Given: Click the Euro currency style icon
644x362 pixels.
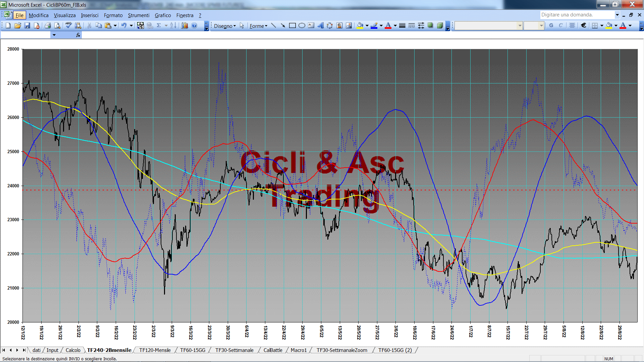Looking at the screenshot, I should (x=583, y=25).
